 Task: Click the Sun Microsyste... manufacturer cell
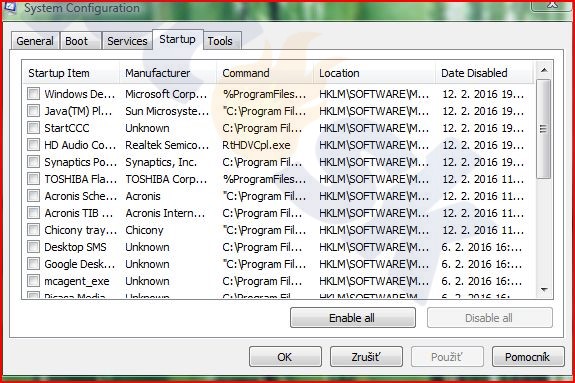click(x=167, y=111)
